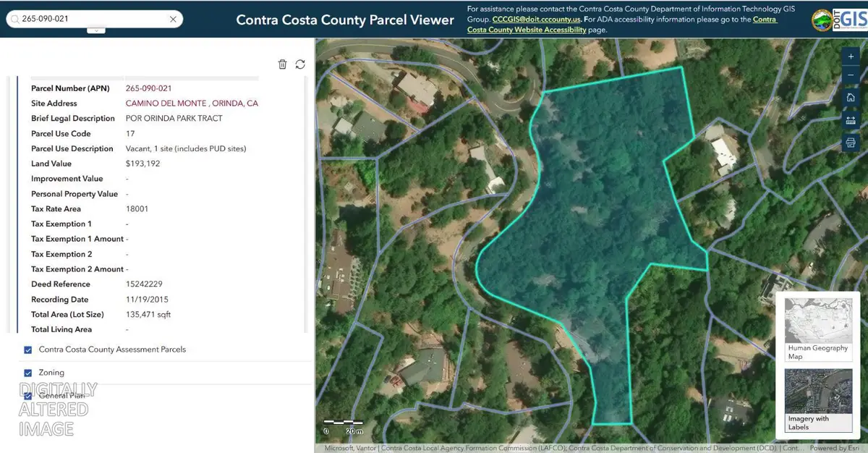Zoom in on the map
This screenshot has height=453, width=868.
[x=851, y=56]
